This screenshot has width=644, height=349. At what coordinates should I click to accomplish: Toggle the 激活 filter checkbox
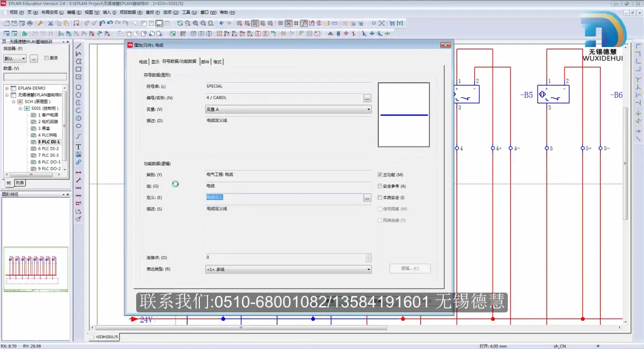[x=46, y=58]
